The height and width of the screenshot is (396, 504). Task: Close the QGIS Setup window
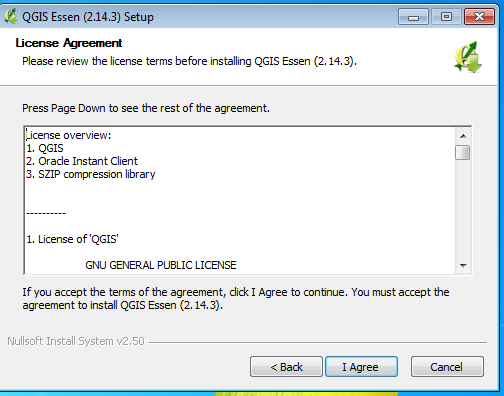coord(479,17)
